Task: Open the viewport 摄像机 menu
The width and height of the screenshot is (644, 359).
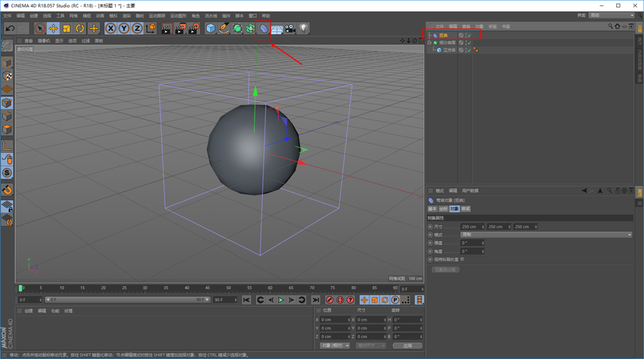Action: pyautogui.click(x=44, y=41)
